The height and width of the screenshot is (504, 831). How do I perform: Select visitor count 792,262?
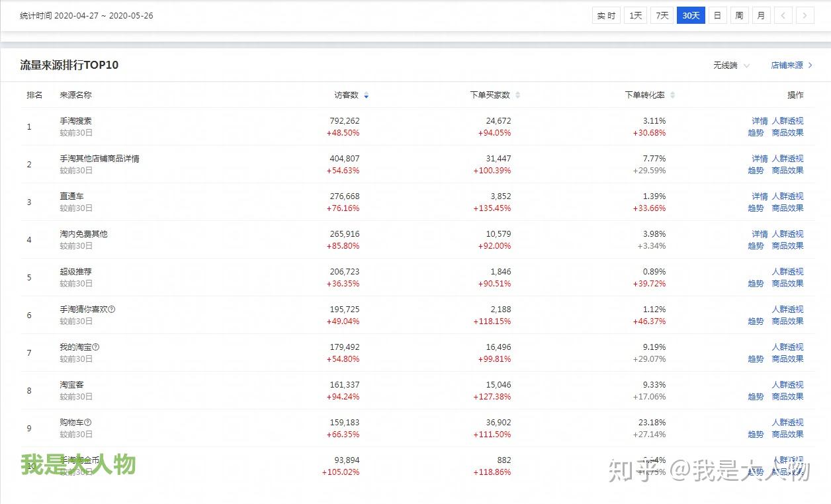coord(345,121)
